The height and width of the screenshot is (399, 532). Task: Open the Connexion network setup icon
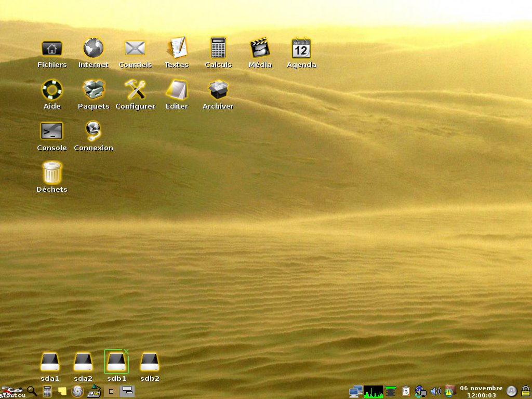point(94,131)
